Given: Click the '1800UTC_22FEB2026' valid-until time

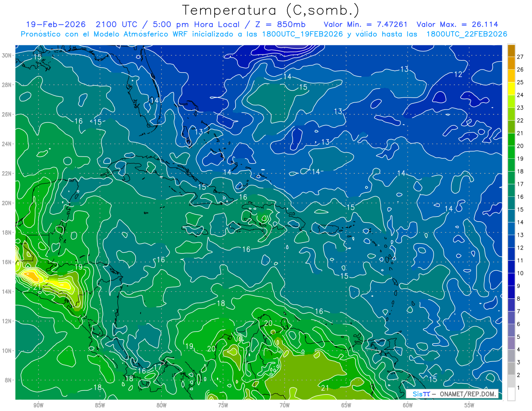Looking at the screenshot, I should click(x=467, y=34).
